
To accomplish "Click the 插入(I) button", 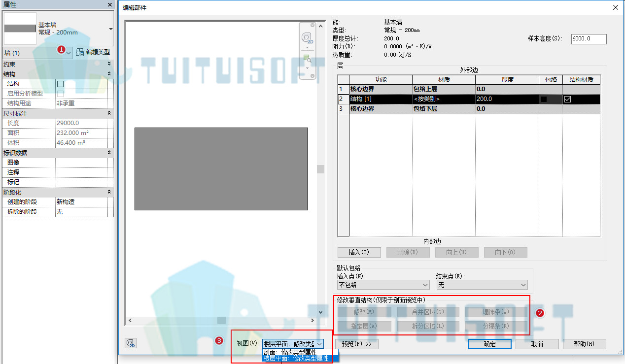I will coord(359,252).
